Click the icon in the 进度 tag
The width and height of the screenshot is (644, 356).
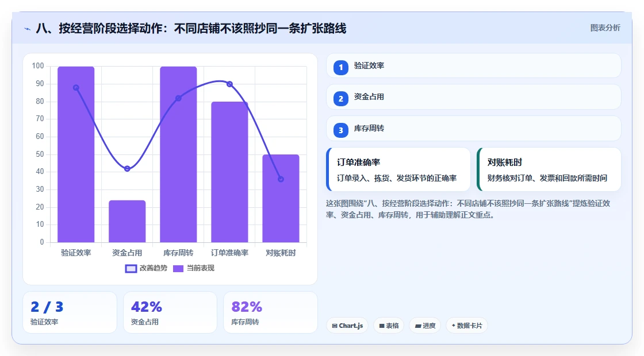[417, 326]
